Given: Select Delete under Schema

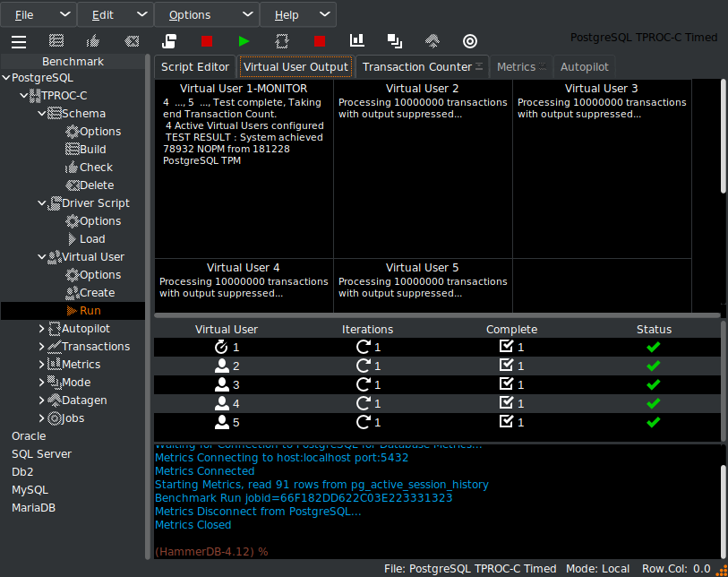Looking at the screenshot, I should (90, 185).
